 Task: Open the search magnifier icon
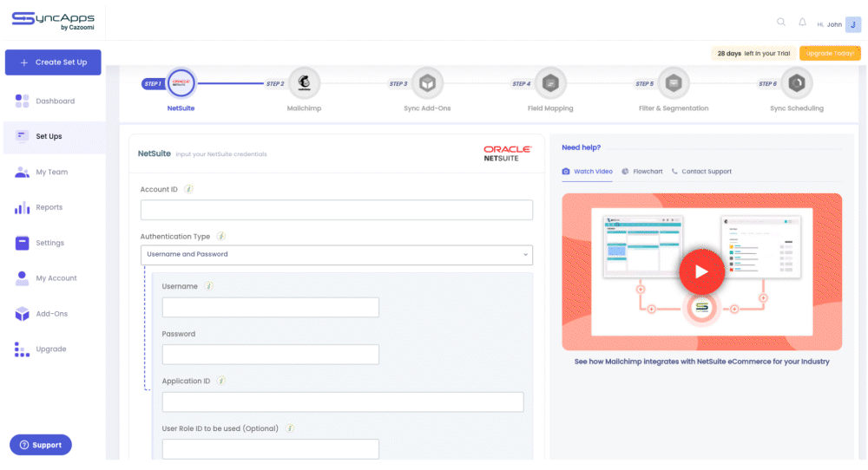tap(781, 23)
